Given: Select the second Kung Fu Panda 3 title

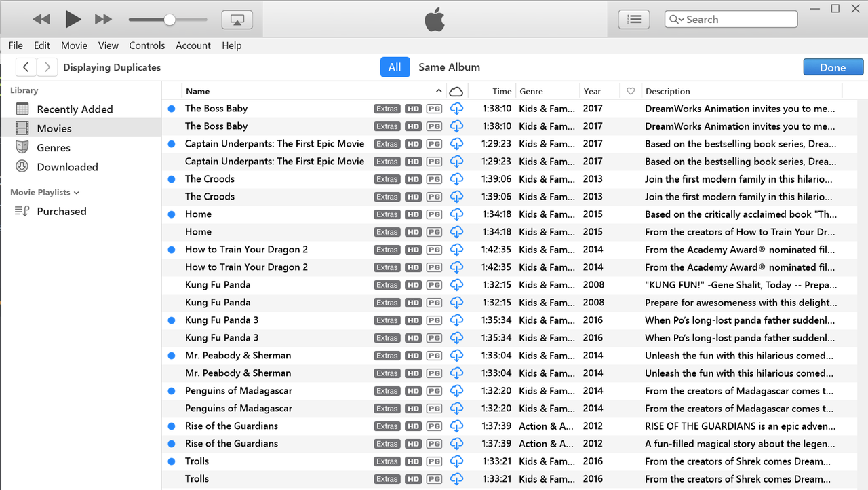Looking at the screenshot, I should point(222,338).
